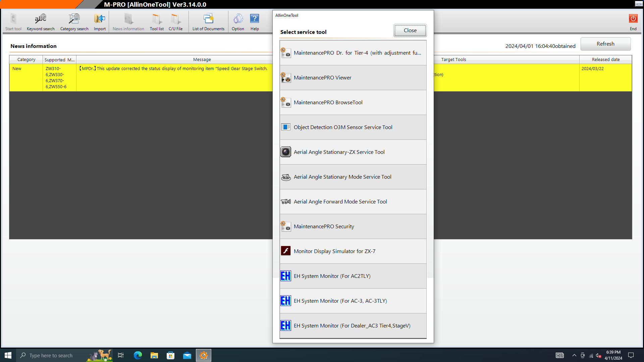Click the Category column header
The image size is (644, 362).
click(x=26, y=60)
